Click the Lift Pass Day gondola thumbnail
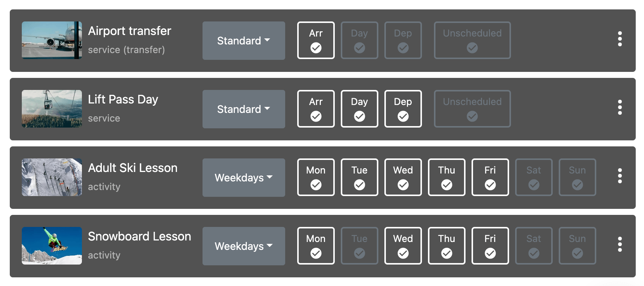644x286 pixels. [x=52, y=109]
